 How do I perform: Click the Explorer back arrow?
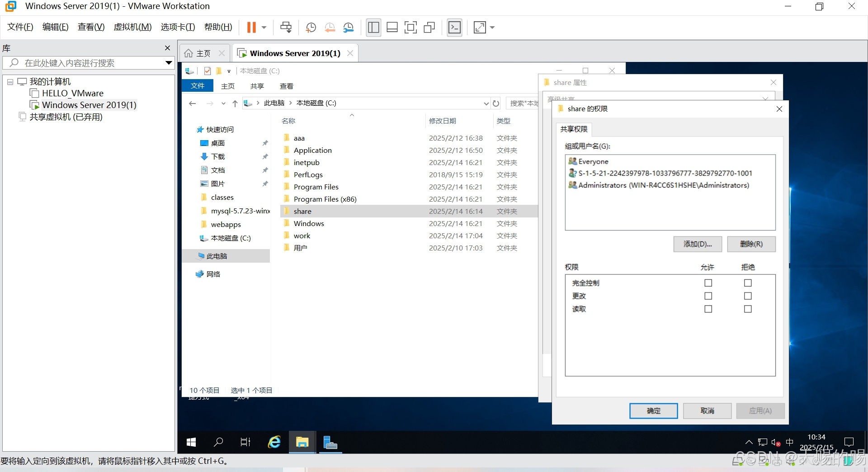tap(193, 104)
